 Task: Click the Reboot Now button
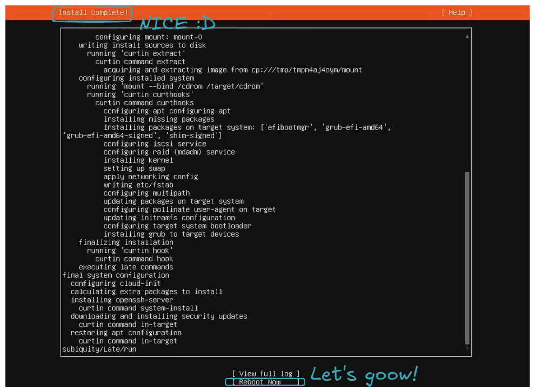[x=264, y=382]
